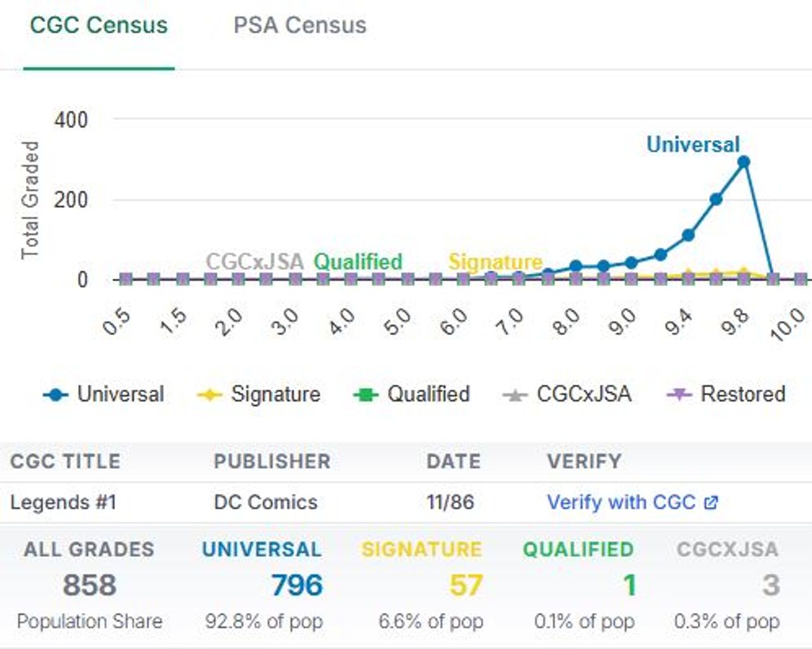The width and height of the screenshot is (812, 649).
Task: Click the external link icon beside Verify
Action: pos(711,503)
